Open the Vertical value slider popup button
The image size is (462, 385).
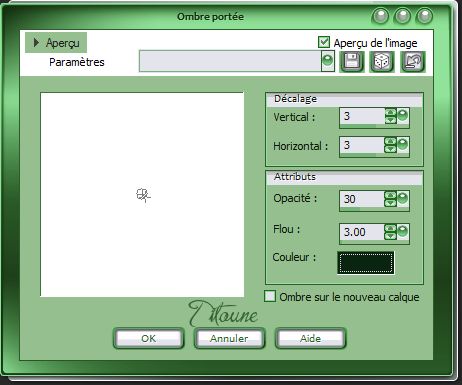click(x=403, y=116)
